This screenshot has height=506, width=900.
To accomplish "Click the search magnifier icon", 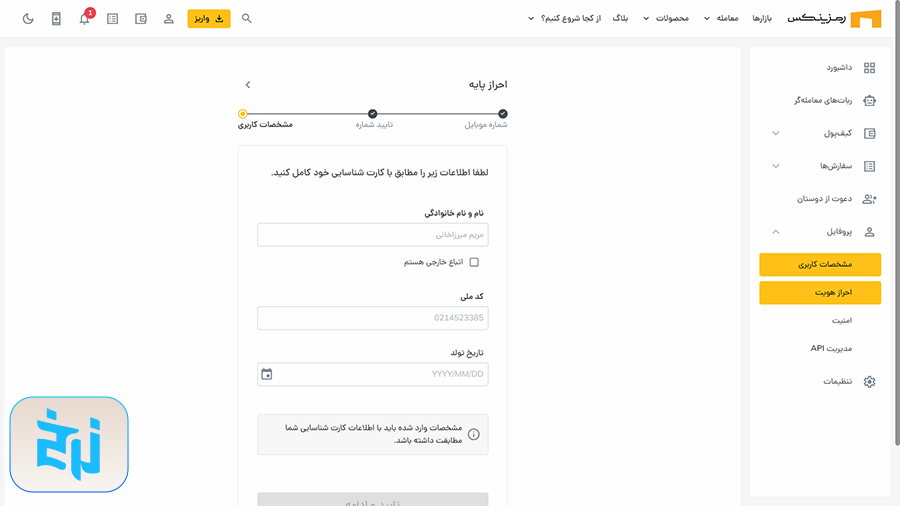I will pyautogui.click(x=247, y=18).
